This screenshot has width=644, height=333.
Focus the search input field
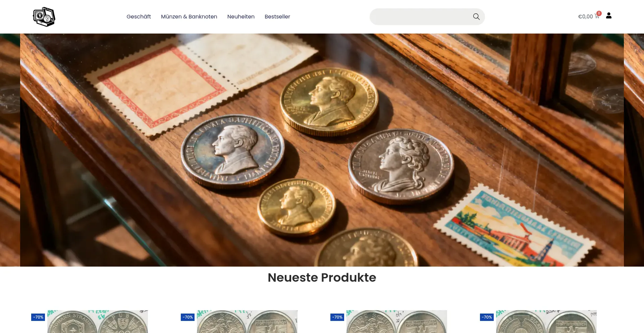coord(421,17)
